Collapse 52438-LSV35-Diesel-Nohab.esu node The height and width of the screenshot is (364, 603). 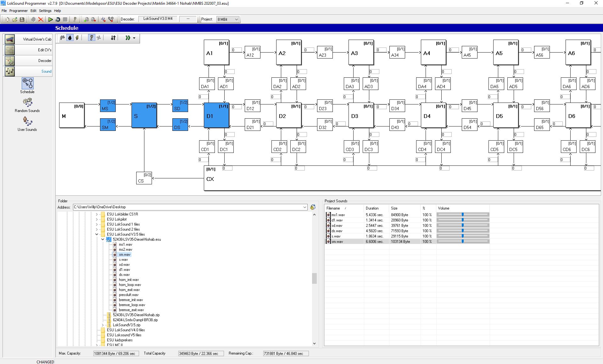[103, 239]
